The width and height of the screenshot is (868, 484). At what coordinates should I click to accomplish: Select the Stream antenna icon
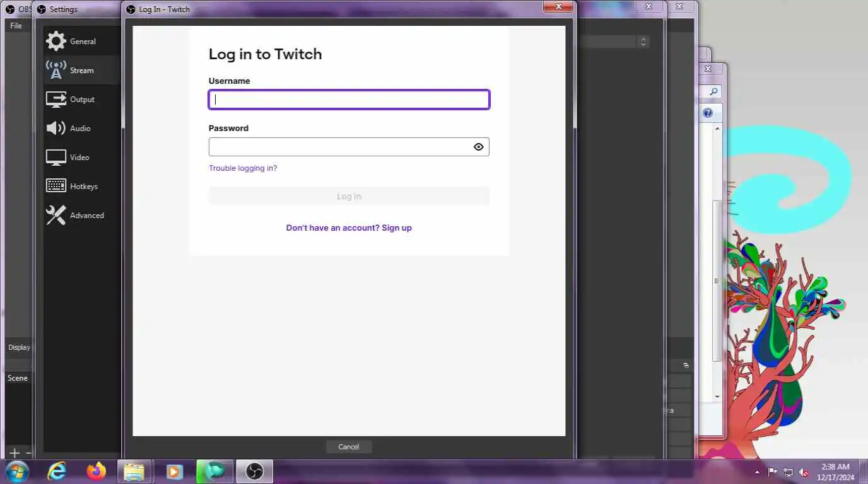tap(56, 71)
